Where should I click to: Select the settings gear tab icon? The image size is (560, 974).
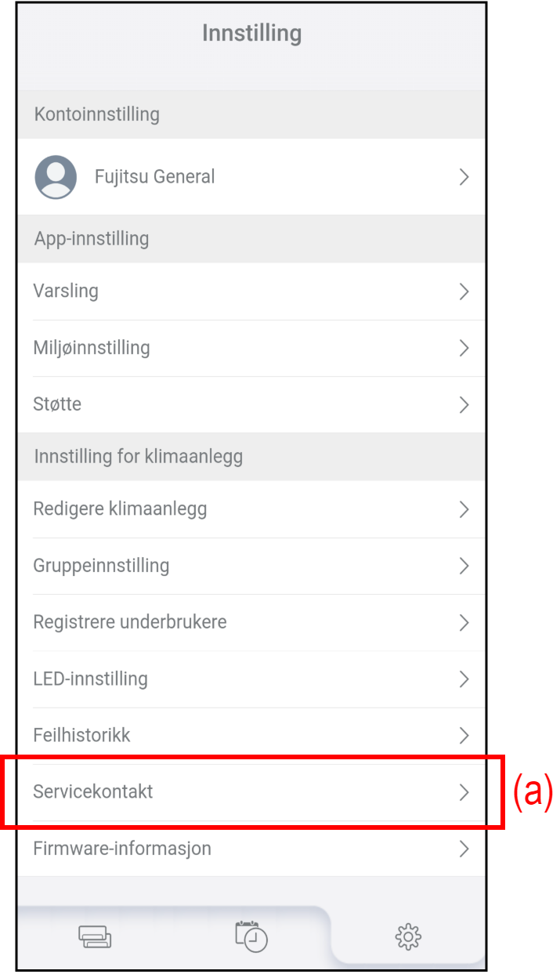[x=408, y=936]
